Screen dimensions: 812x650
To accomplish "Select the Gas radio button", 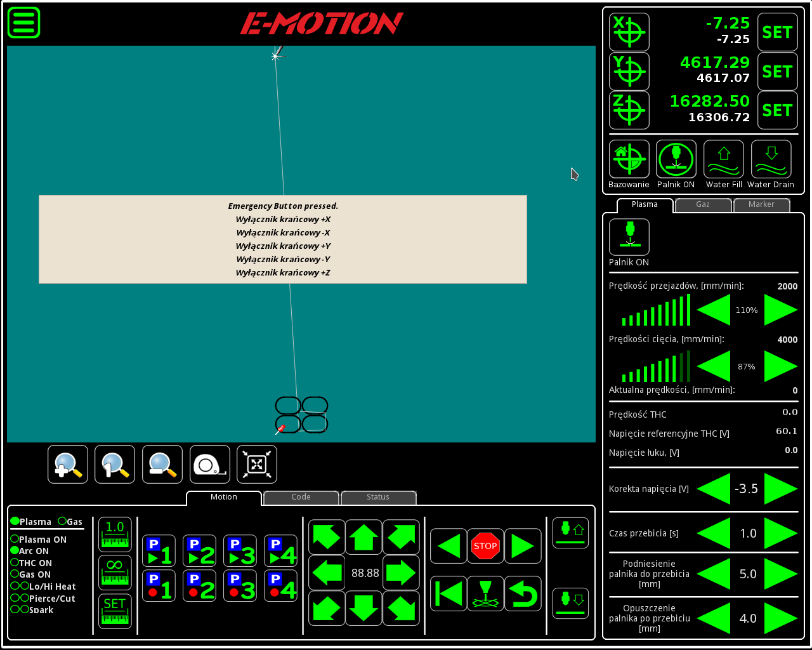I will pos(62,521).
